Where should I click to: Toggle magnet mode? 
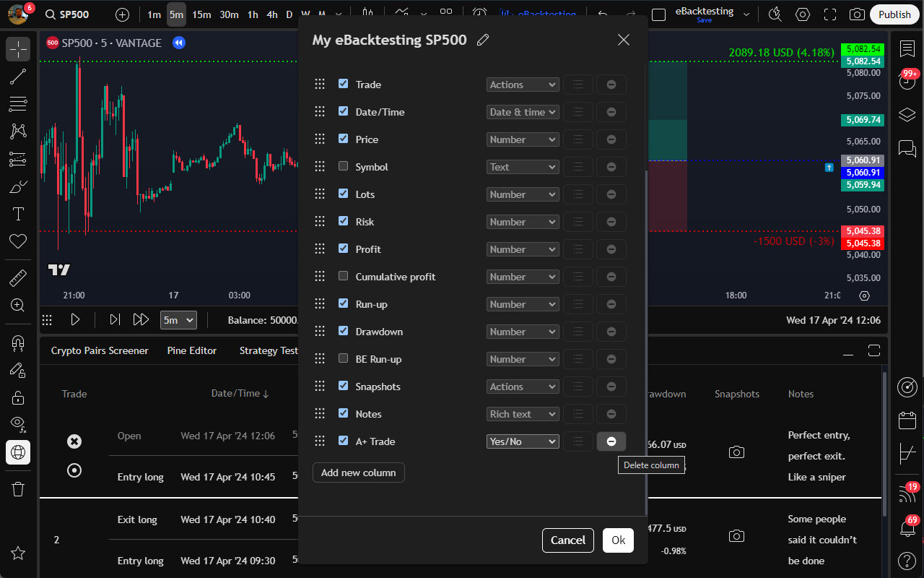(x=18, y=342)
